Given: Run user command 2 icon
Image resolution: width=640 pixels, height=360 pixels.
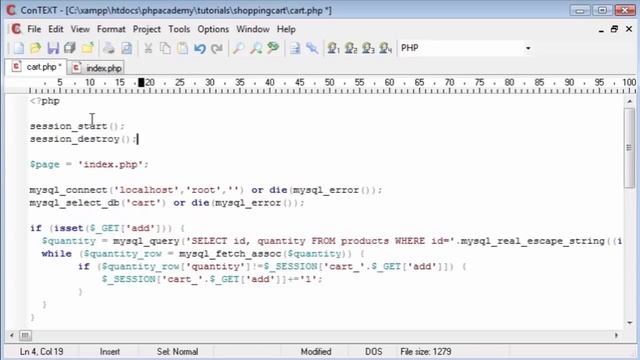Looking at the screenshot, I should click(x=351, y=48).
